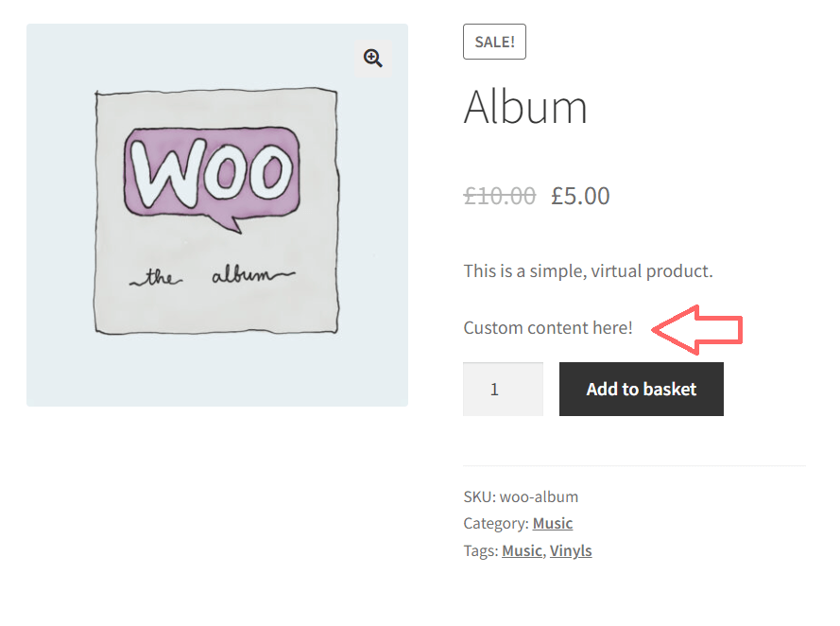Click the discounted £5.00 price
The width and height of the screenshot is (840, 626).
tap(580, 195)
